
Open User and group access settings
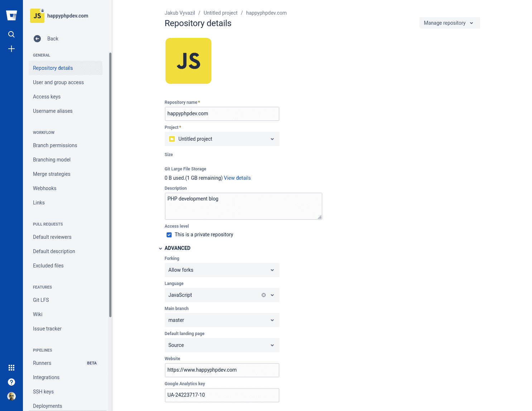(58, 82)
